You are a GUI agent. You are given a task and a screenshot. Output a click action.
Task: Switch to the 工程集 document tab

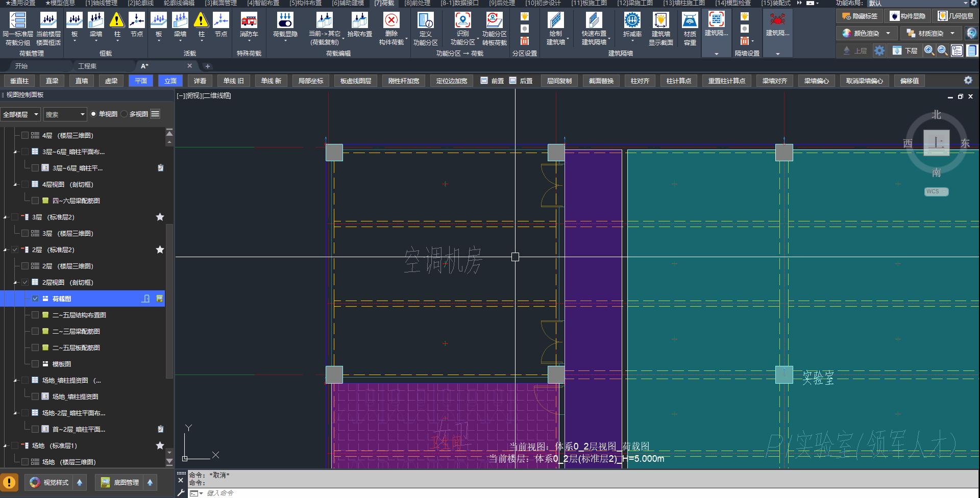tap(87, 66)
